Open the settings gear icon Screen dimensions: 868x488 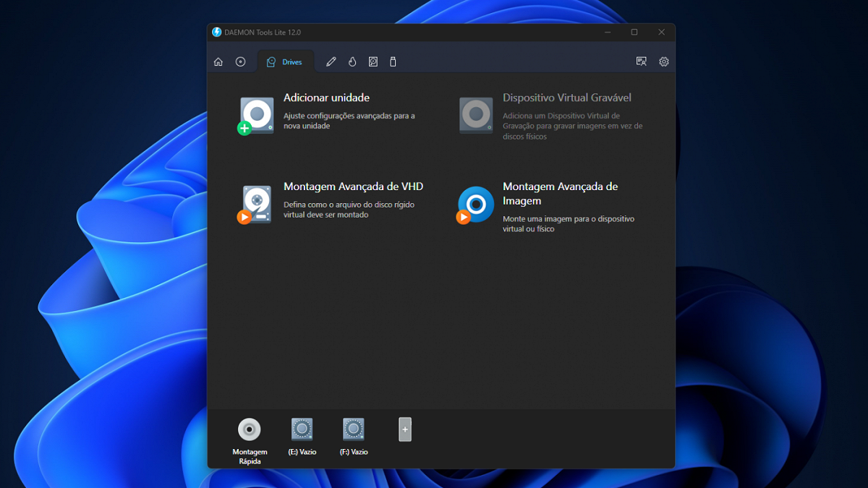point(664,62)
